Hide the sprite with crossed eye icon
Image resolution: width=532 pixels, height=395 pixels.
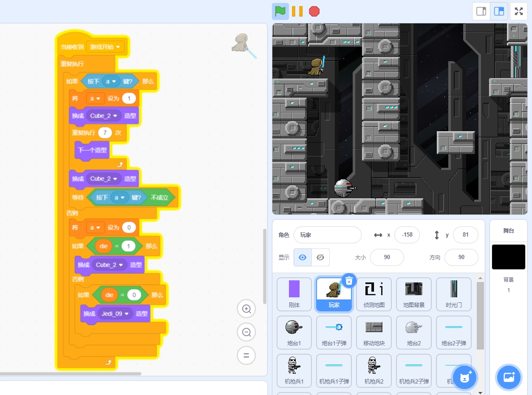tap(320, 257)
